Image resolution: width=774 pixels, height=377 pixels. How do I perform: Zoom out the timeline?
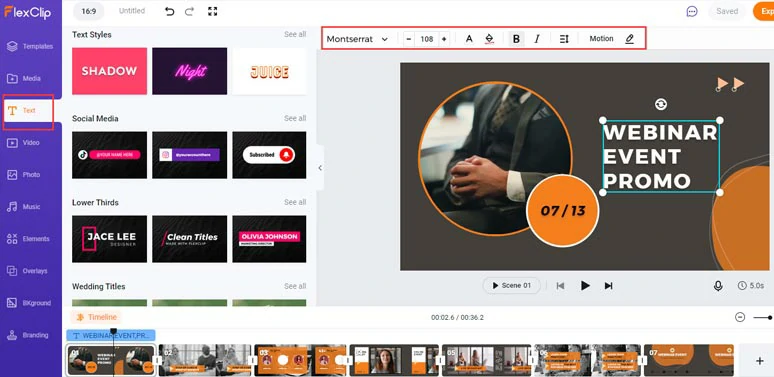pos(740,317)
